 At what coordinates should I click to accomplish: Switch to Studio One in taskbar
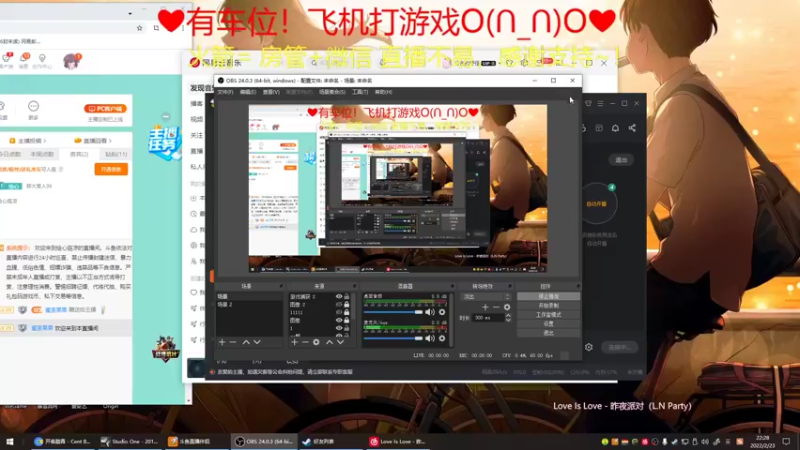pyautogui.click(x=130, y=442)
